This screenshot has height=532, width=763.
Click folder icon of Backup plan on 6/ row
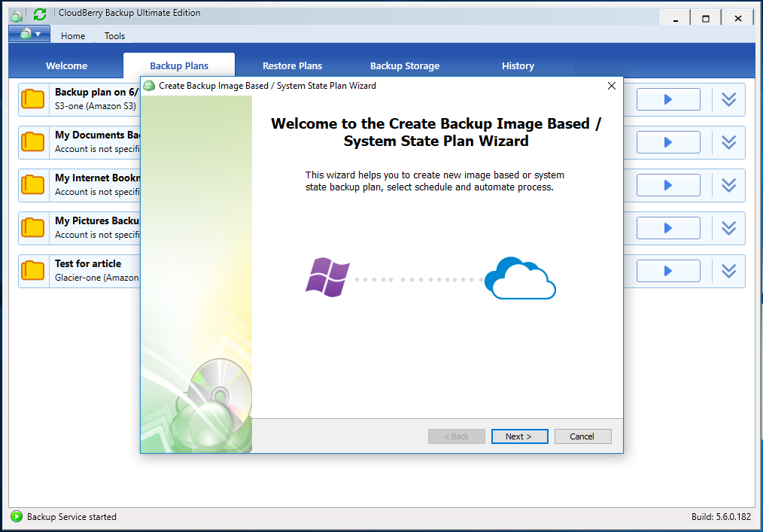point(33,99)
